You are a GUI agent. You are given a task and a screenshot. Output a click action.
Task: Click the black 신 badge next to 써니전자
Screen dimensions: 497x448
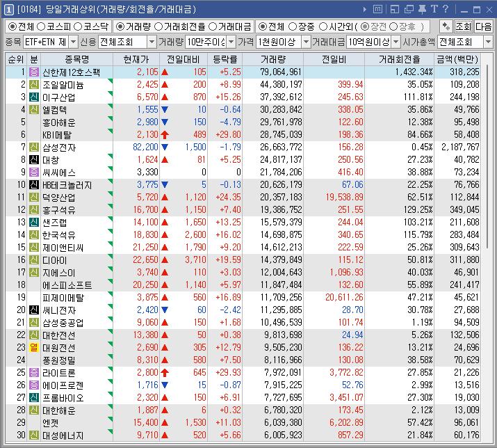[34, 310]
